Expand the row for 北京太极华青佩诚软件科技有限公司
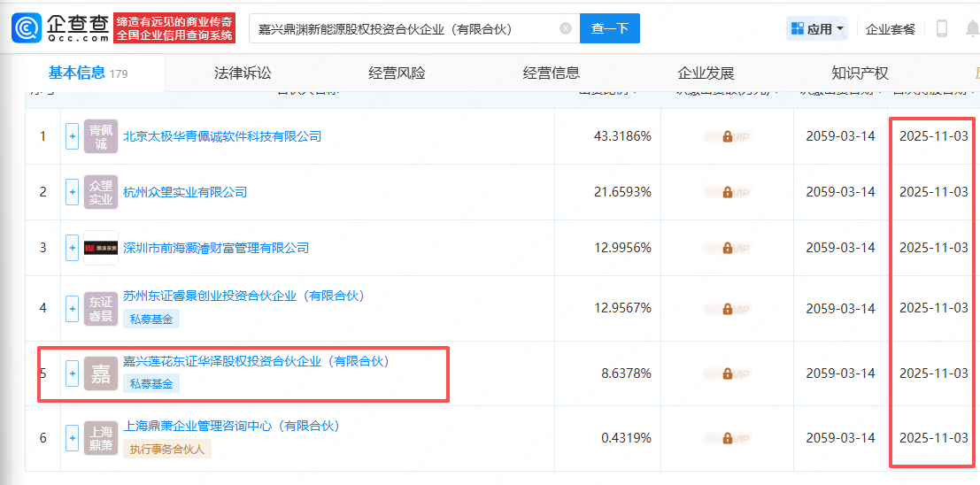980x485 pixels. (72, 135)
